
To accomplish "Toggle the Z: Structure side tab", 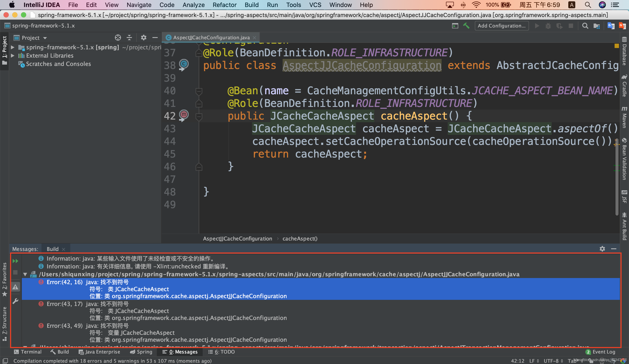I will point(5,324).
